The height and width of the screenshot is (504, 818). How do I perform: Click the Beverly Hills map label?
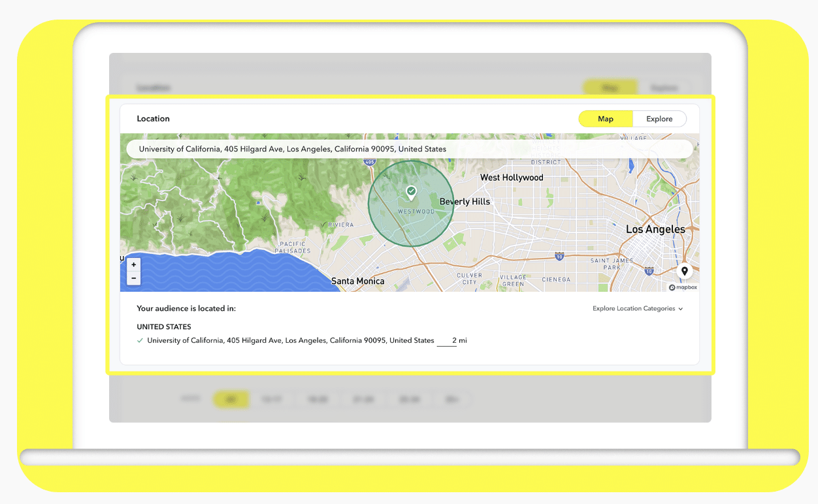[465, 202]
